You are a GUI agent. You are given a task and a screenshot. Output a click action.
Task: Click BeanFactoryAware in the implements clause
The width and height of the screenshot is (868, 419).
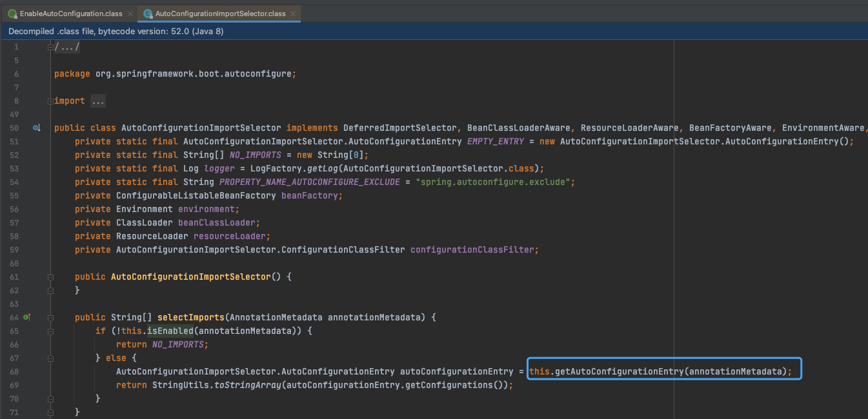(x=731, y=128)
